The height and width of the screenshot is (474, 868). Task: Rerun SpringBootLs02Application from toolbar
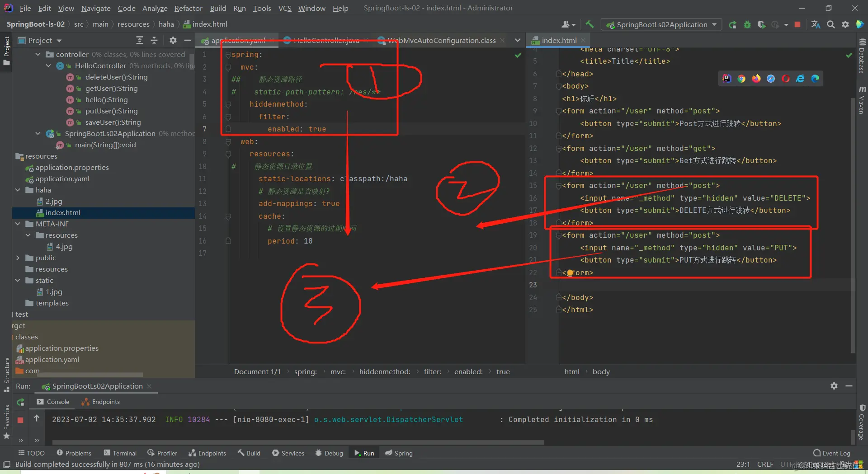[732, 25]
